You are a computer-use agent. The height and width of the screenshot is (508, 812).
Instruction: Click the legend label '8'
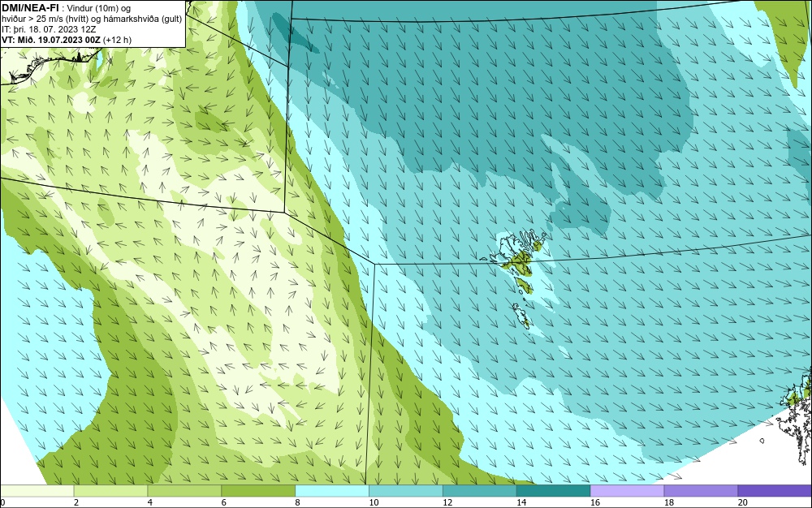pos(297,502)
